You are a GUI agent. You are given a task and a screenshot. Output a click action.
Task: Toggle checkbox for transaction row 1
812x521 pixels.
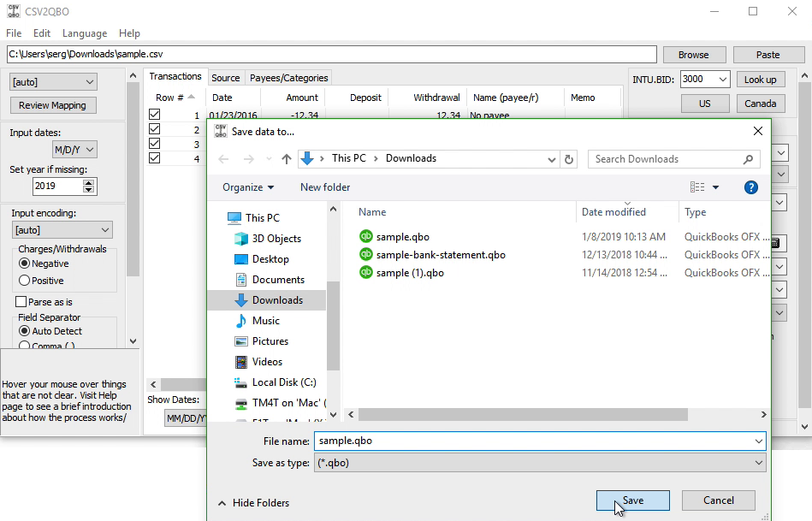154,115
